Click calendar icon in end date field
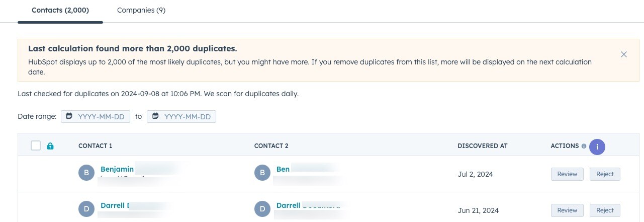644x222 pixels. click(156, 116)
